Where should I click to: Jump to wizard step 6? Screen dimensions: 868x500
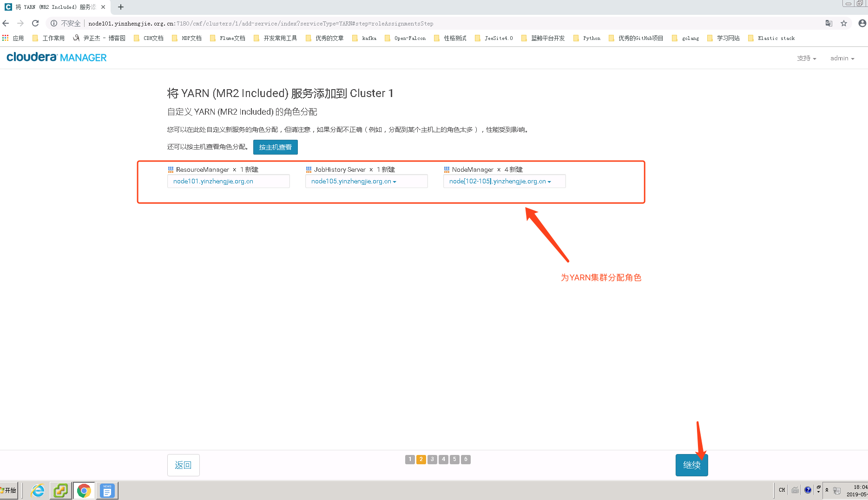click(466, 459)
